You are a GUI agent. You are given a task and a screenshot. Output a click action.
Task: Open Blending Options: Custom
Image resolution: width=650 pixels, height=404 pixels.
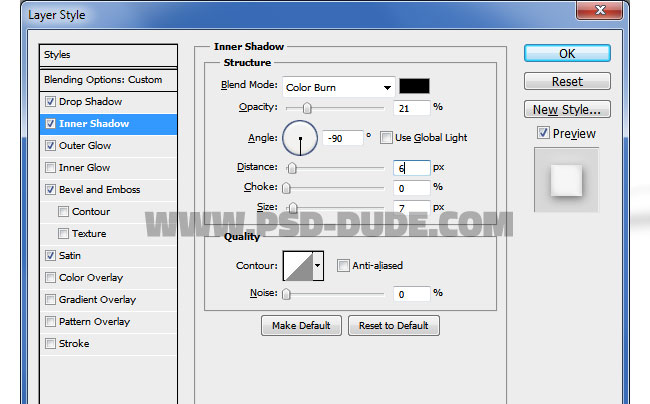coord(108,80)
